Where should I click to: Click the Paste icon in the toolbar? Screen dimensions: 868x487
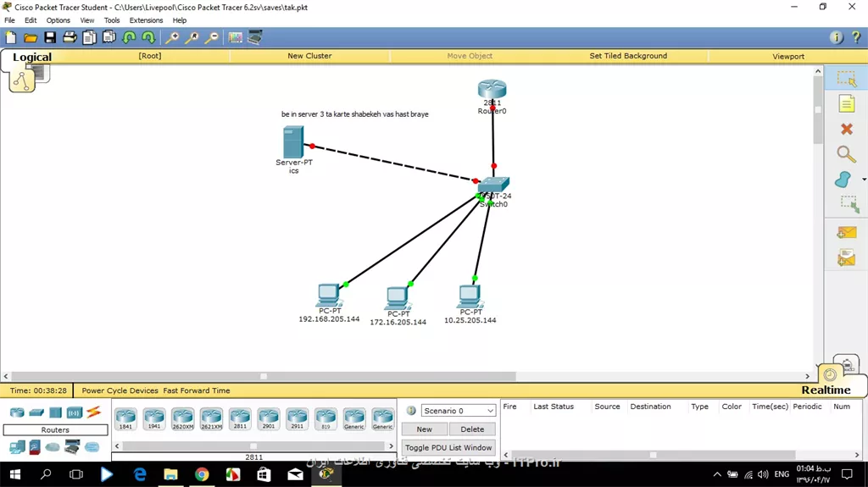point(109,37)
